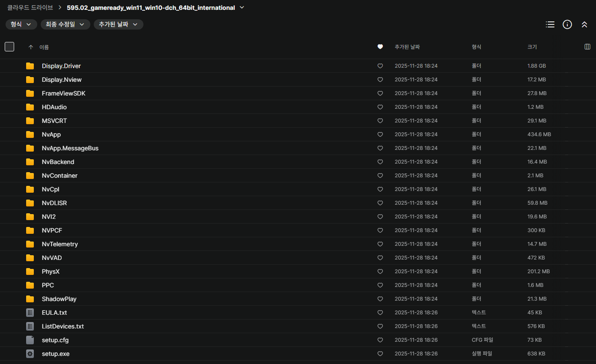
Task: Click the 1.88 GB size value
Action: click(536, 66)
